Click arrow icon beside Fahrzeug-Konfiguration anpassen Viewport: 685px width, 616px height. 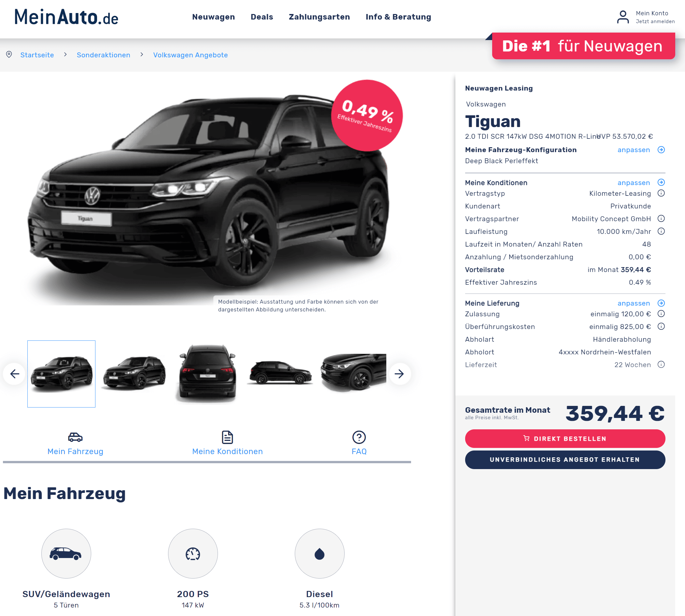coord(661,150)
